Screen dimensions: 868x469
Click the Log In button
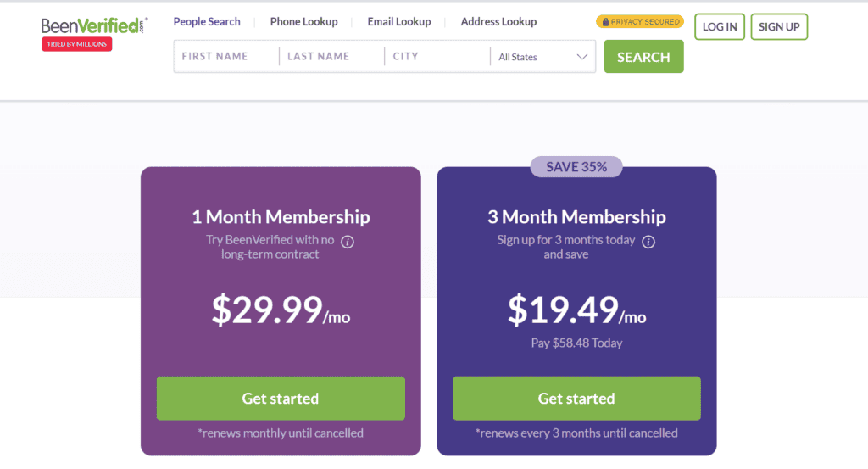pos(720,26)
